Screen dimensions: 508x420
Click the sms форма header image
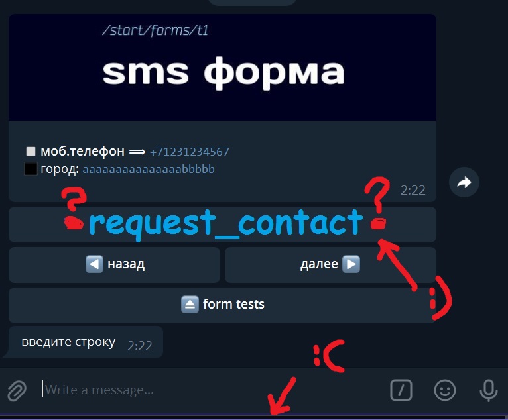[222, 68]
